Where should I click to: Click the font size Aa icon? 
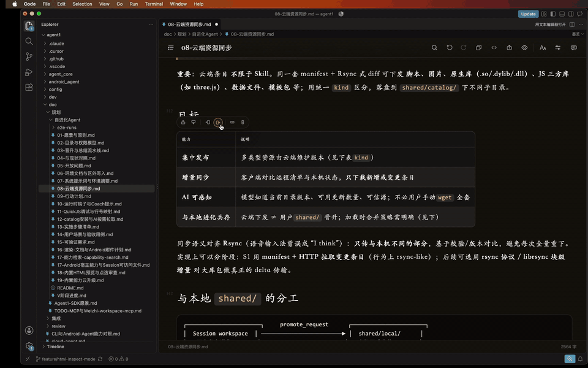click(543, 48)
